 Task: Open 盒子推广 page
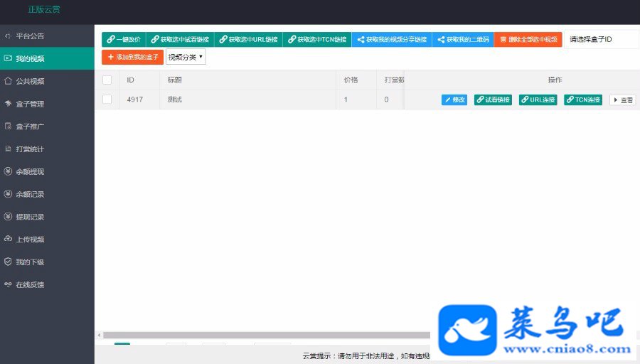point(47,127)
